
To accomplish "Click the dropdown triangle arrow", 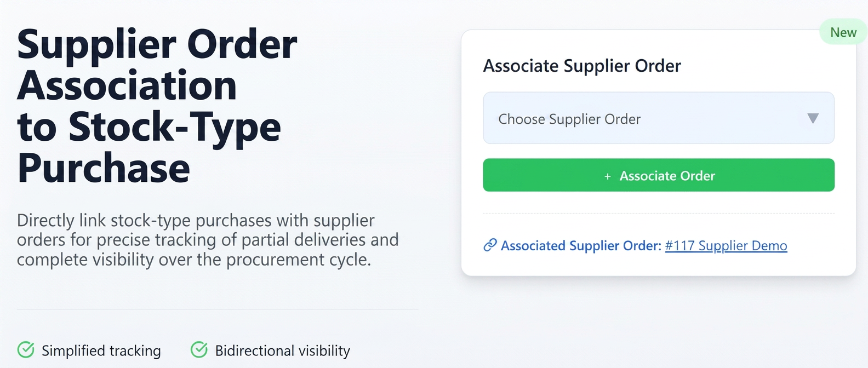I will [813, 118].
